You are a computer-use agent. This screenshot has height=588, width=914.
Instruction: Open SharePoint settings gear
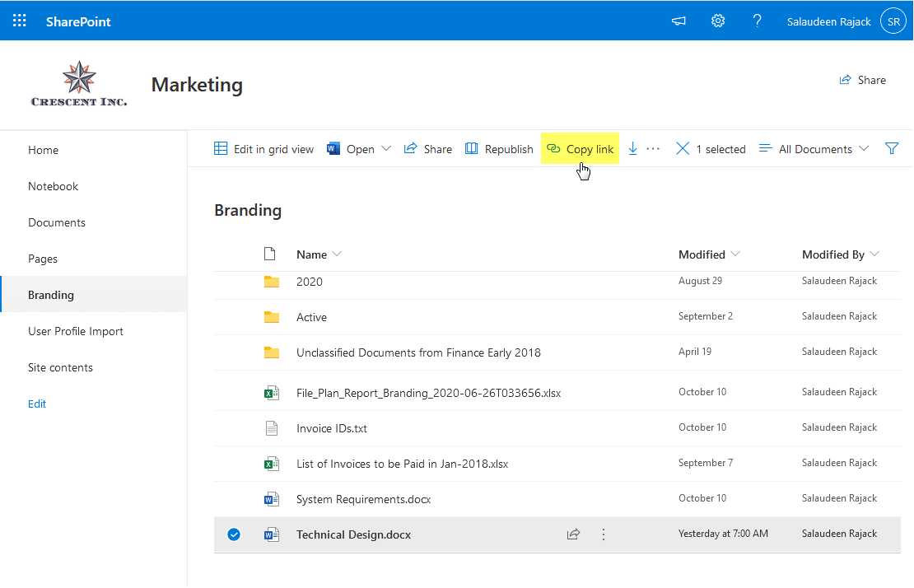point(717,21)
